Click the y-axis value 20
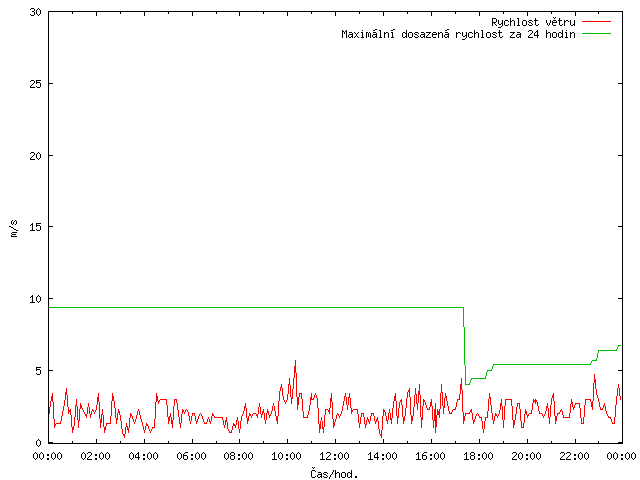This screenshot has height=480, width=640. pos(36,156)
